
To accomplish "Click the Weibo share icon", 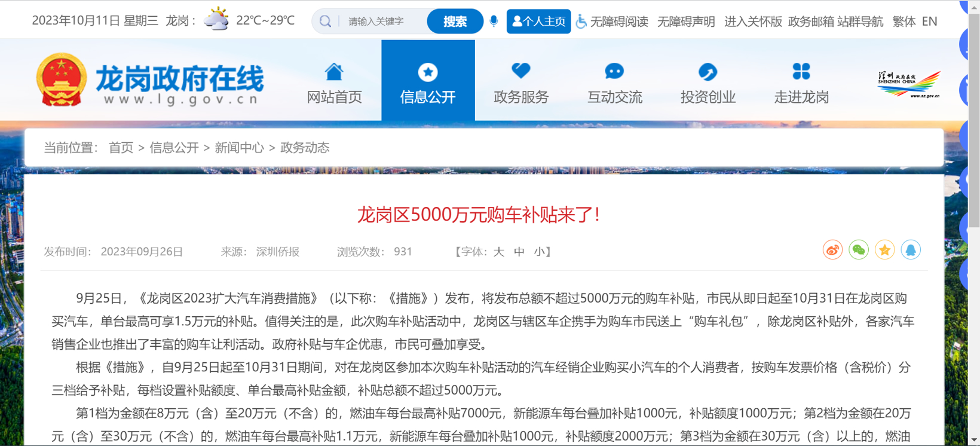I will coord(832,250).
